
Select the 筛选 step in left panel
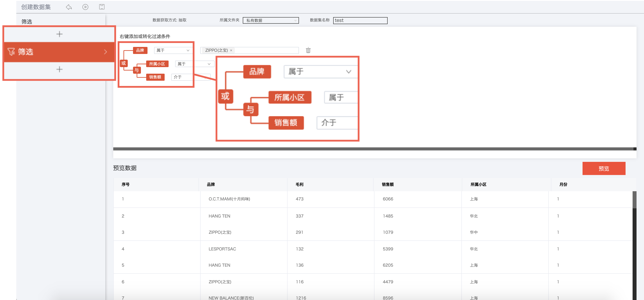59,52
